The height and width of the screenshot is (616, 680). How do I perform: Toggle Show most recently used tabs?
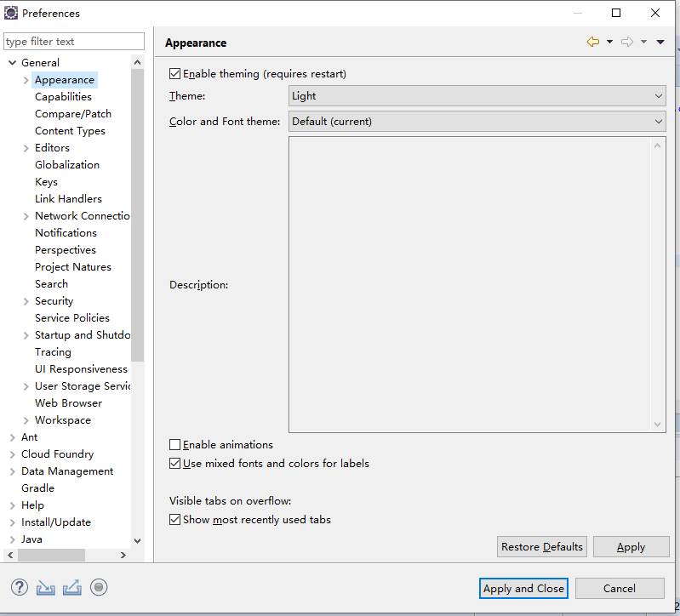pos(174,519)
